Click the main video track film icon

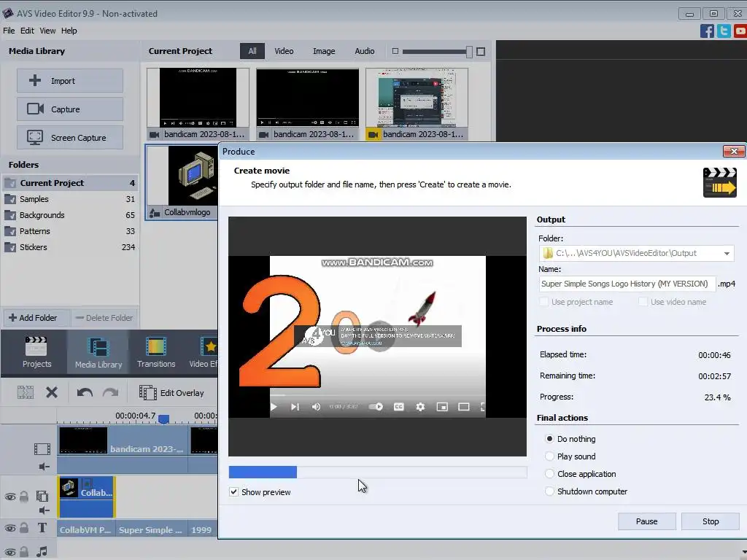tap(42, 449)
